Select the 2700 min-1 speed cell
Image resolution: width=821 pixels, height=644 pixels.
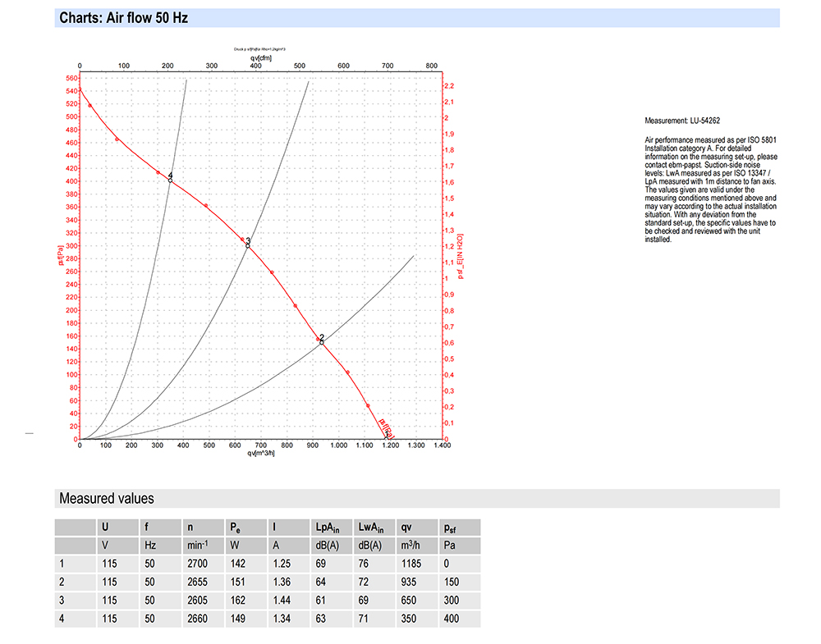pyautogui.click(x=199, y=564)
